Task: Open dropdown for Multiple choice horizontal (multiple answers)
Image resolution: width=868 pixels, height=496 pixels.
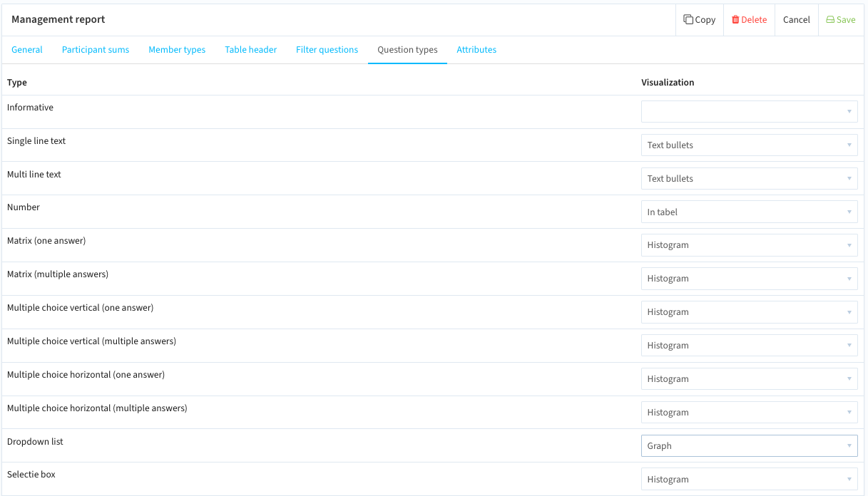Action: point(749,413)
